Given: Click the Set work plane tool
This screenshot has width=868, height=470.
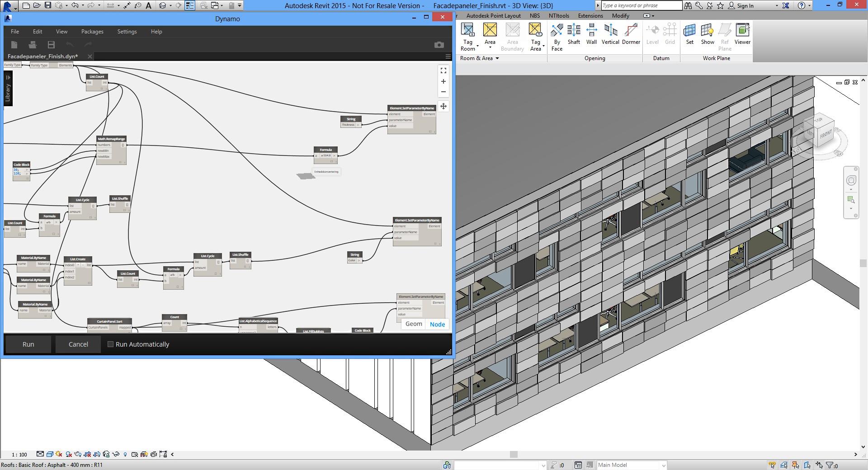Looking at the screenshot, I should (x=689, y=35).
